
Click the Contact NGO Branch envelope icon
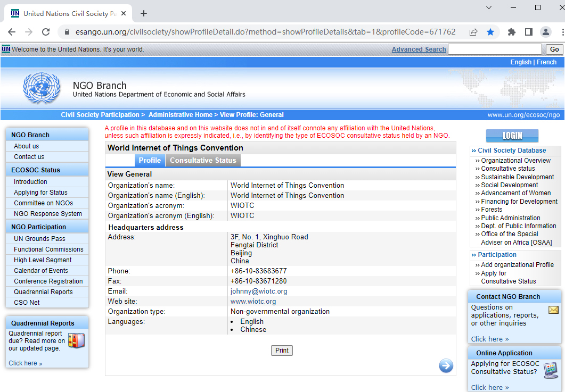click(x=553, y=310)
